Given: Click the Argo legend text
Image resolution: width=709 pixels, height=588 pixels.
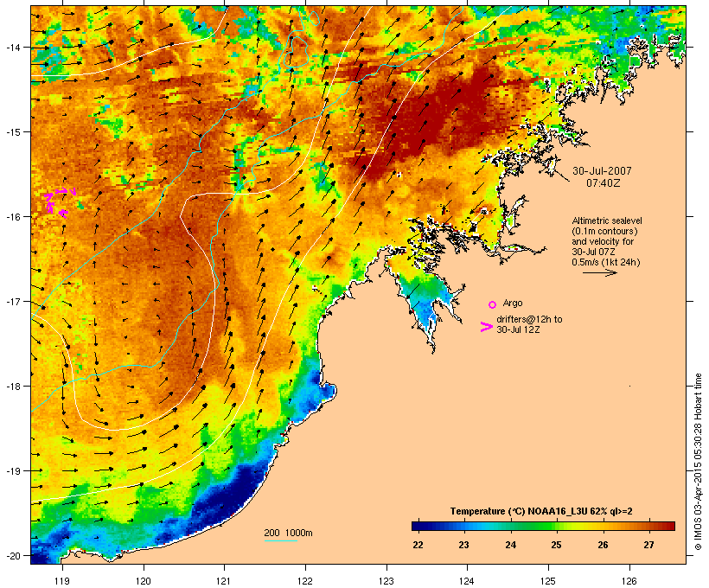Looking at the screenshot, I should pos(513,303).
